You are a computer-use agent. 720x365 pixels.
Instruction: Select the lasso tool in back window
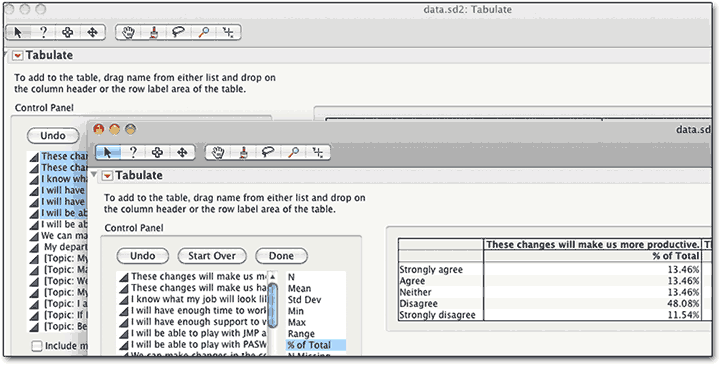(178, 32)
